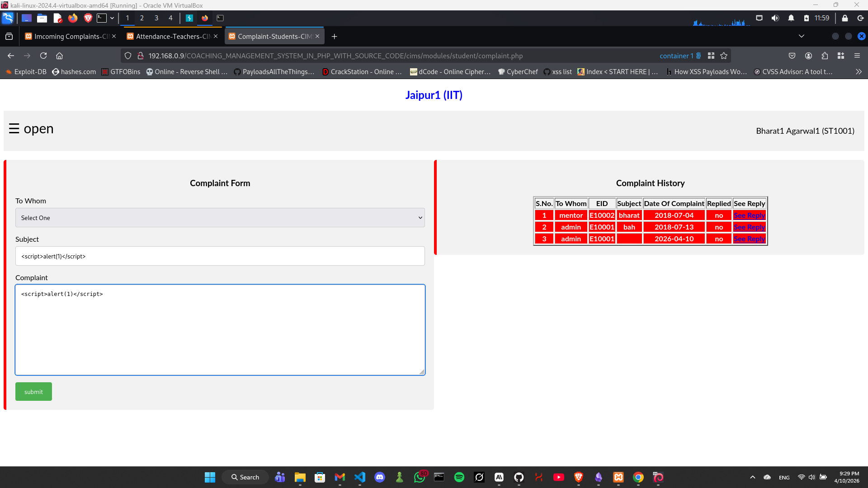Open Discord from Windows taskbar

pos(380,477)
